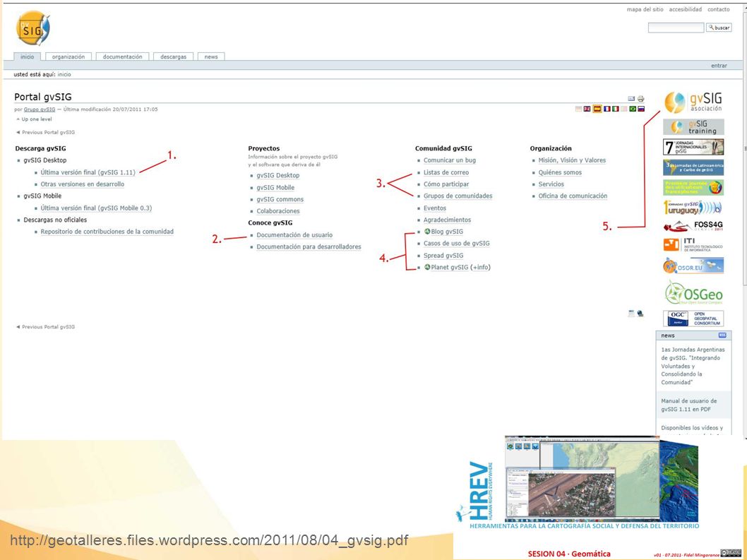
Task: Open the Eventos link
Action: 435,208
